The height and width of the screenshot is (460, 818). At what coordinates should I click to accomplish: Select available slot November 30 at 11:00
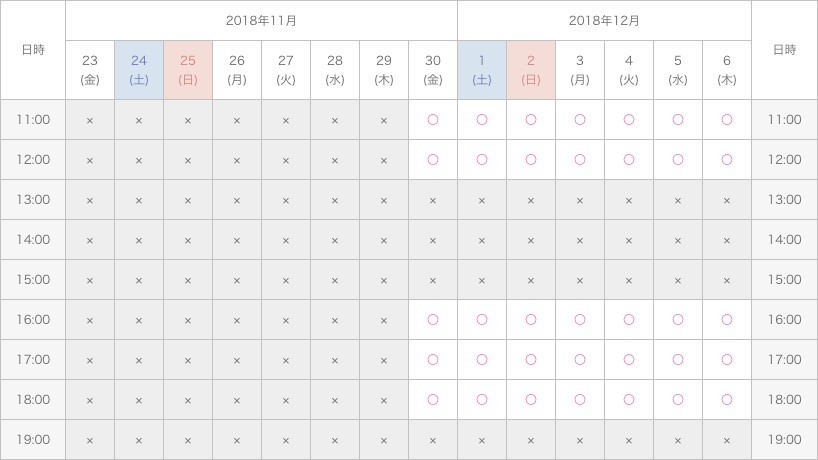tap(433, 119)
